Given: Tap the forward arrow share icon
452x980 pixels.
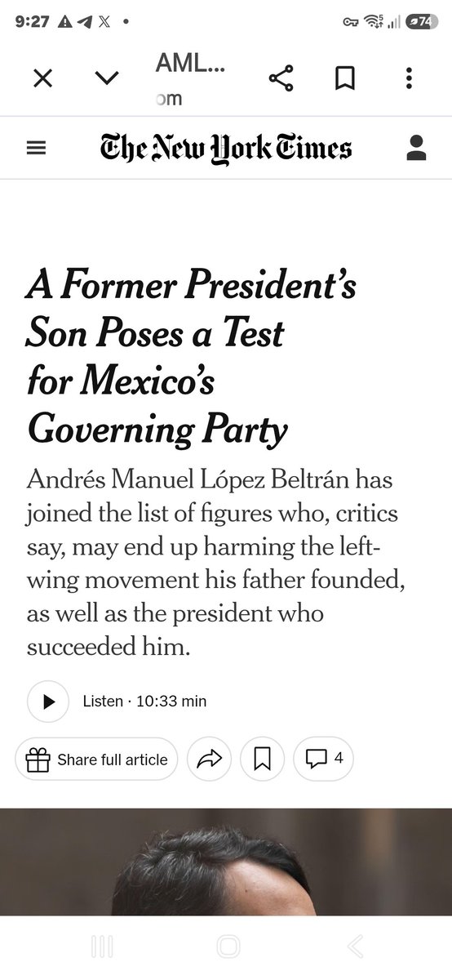Looking at the screenshot, I should 210,759.
